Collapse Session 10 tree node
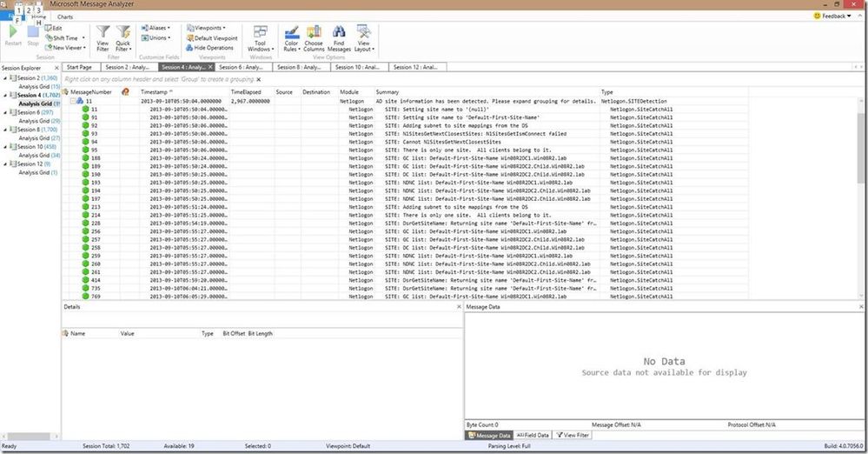This screenshot has width=868, height=454. [x=5, y=147]
